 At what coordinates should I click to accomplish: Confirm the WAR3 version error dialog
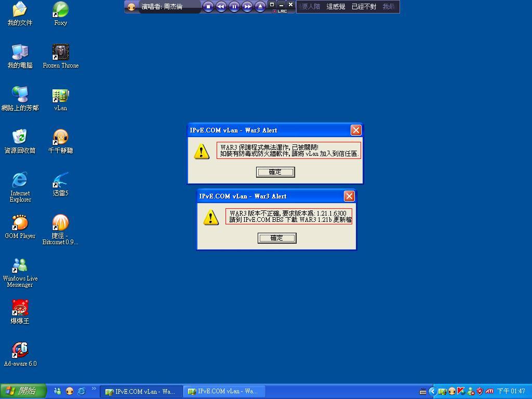[x=277, y=238]
